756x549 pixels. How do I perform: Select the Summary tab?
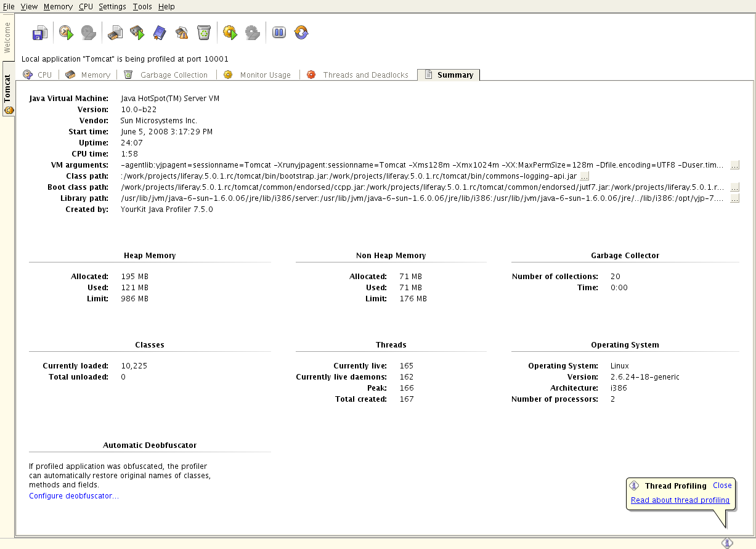[x=449, y=75]
